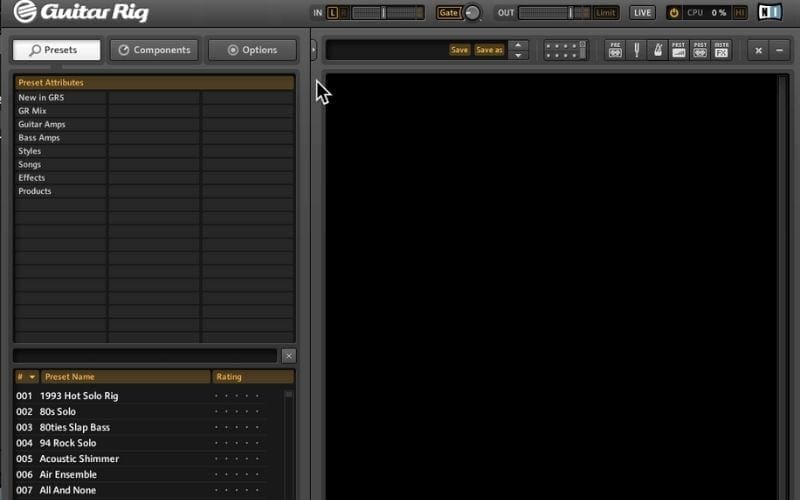Set the input level slider

click(x=384, y=13)
